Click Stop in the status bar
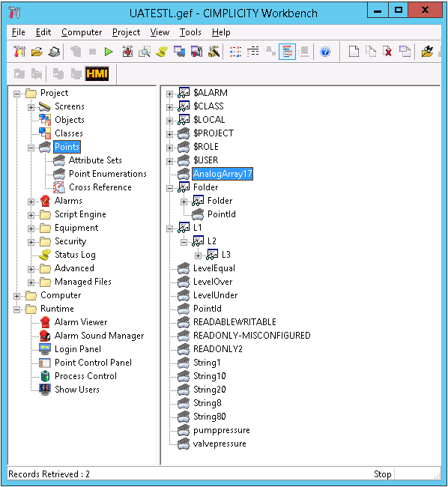 click(x=382, y=474)
